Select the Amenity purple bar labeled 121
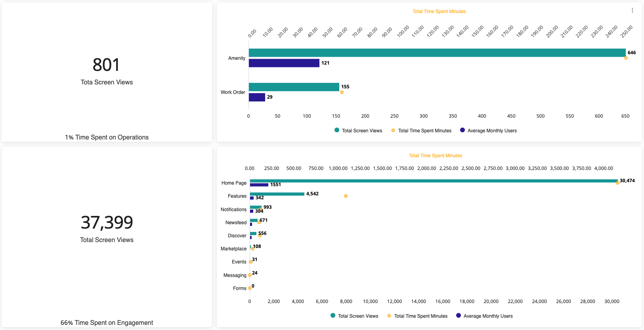644x330 pixels. click(x=284, y=63)
